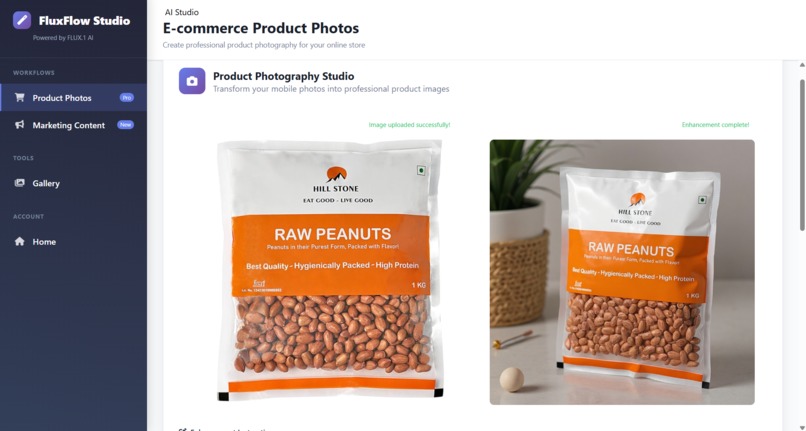Open the Marketing Content workflow

tap(74, 125)
